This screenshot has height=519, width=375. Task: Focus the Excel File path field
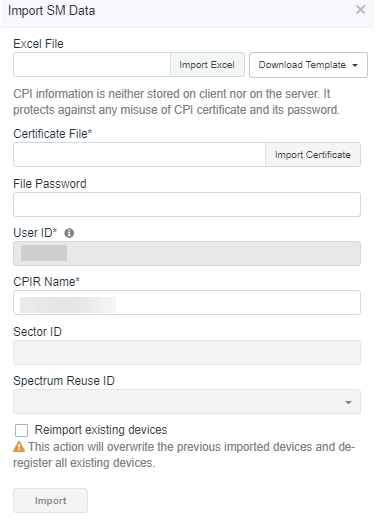pos(92,65)
